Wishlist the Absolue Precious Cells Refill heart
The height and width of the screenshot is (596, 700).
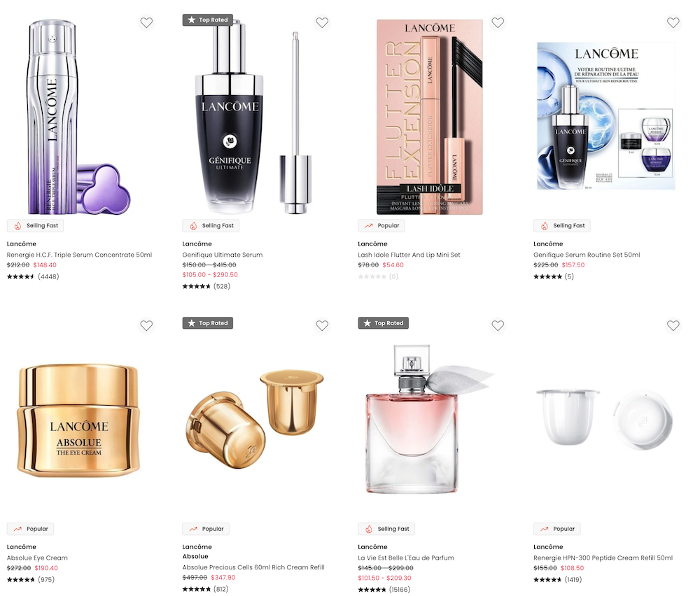coord(322,326)
